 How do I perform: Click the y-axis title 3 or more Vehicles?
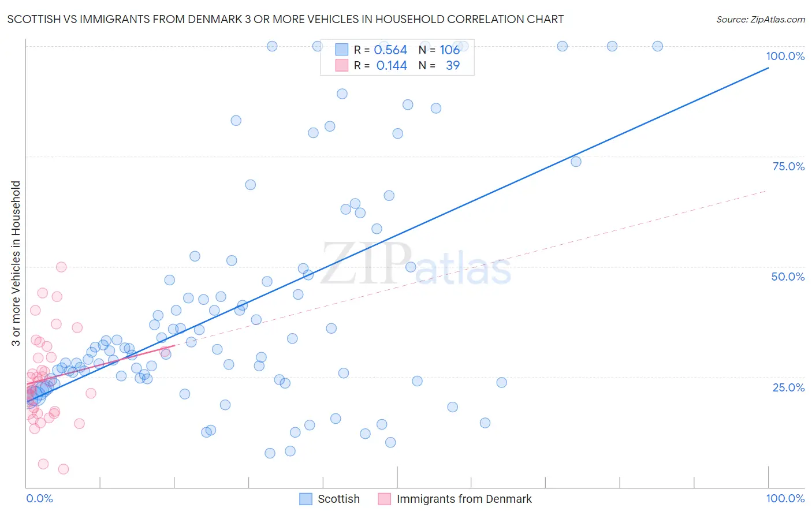pos(16,263)
